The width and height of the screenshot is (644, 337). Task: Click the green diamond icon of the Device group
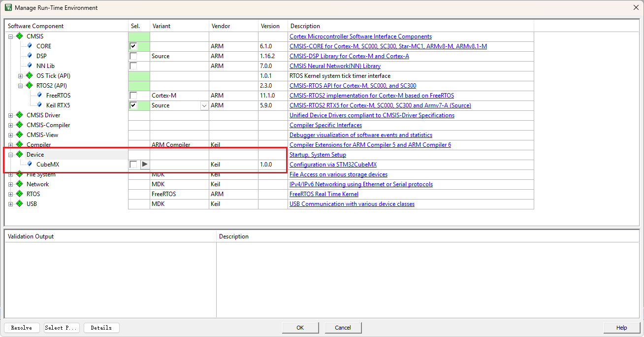click(19, 154)
